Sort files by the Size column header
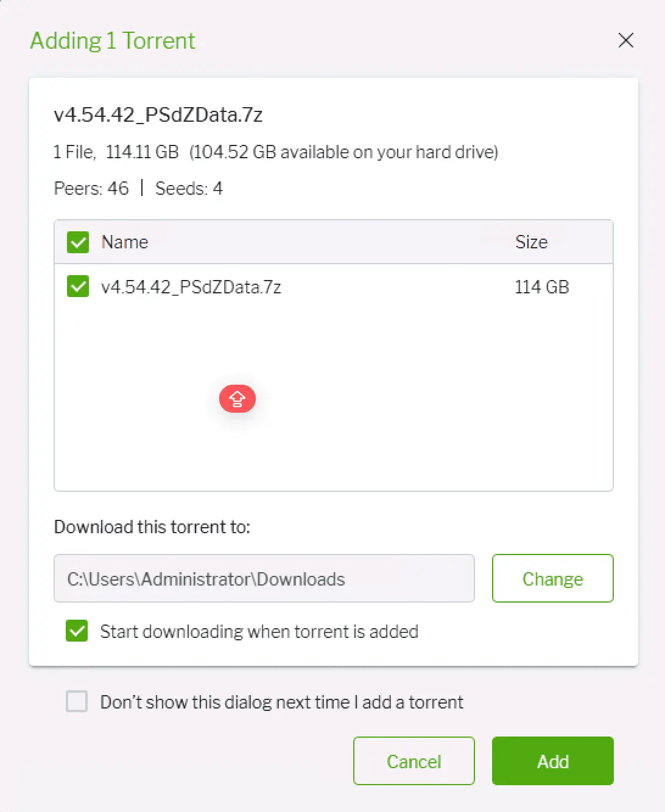This screenshot has width=665, height=812. [531, 242]
